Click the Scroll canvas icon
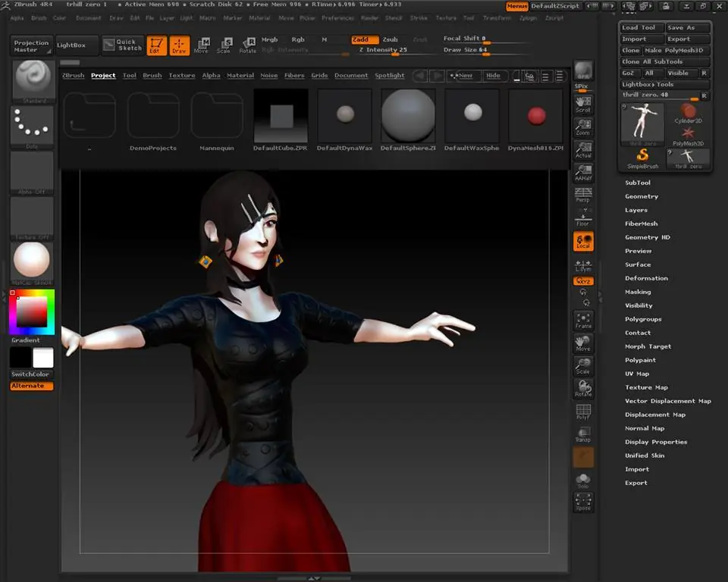The height and width of the screenshot is (582, 728). pyautogui.click(x=583, y=105)
